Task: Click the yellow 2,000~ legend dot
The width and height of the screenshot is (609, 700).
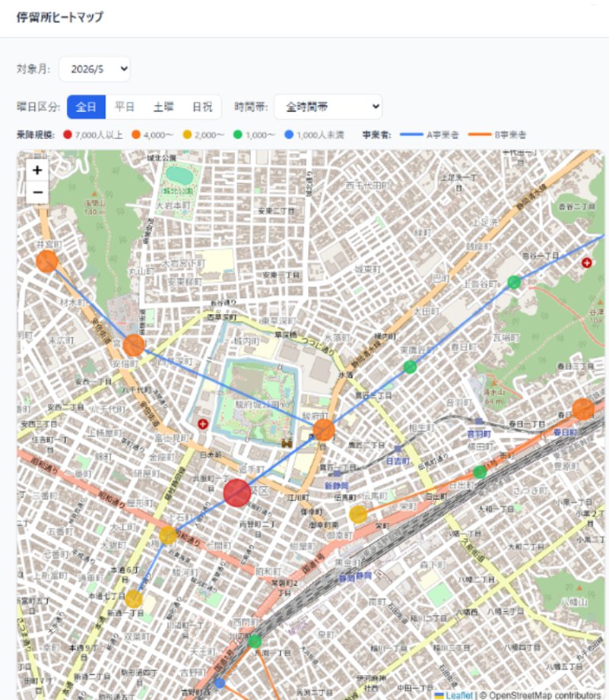Action: pyautogui.click(x=187, y=135)
